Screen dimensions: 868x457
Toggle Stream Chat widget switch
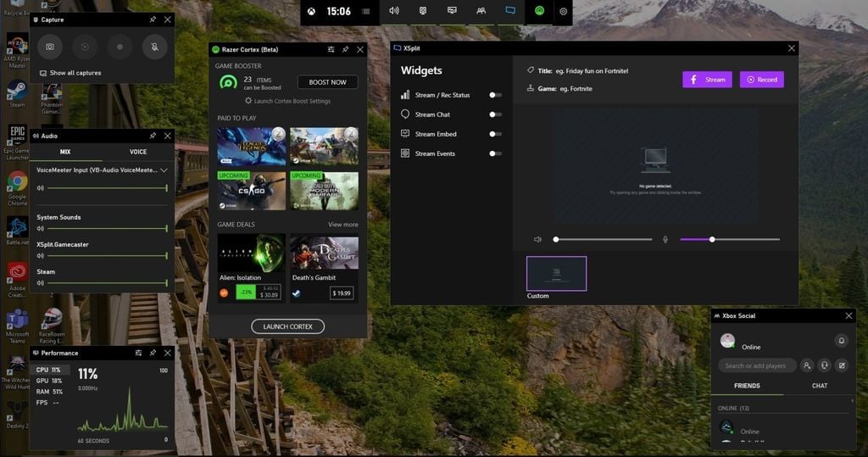click(x=495, y=114)
